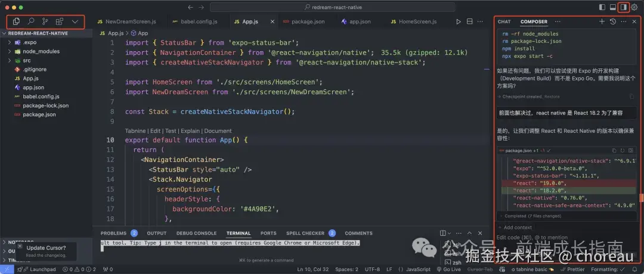The height and width of the screenshot is (274, 644).
Task: Toggle the primary sidebar layout icon
Action: coord(602,7)
